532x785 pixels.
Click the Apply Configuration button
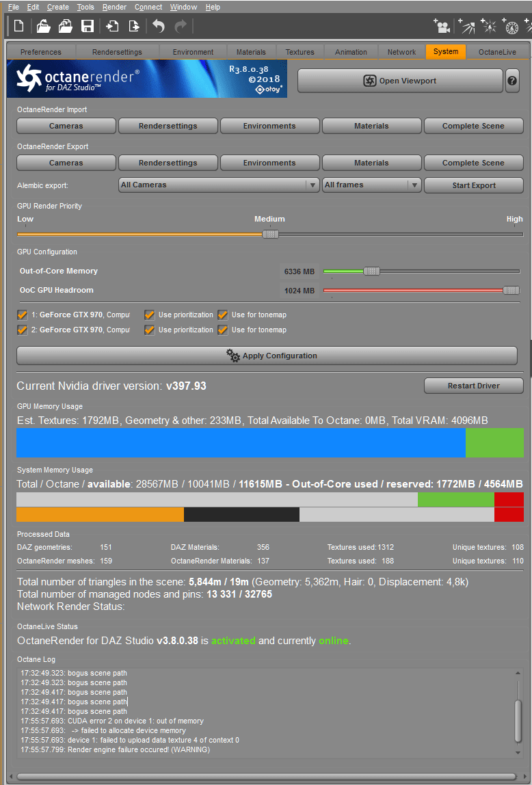point(267,356)
